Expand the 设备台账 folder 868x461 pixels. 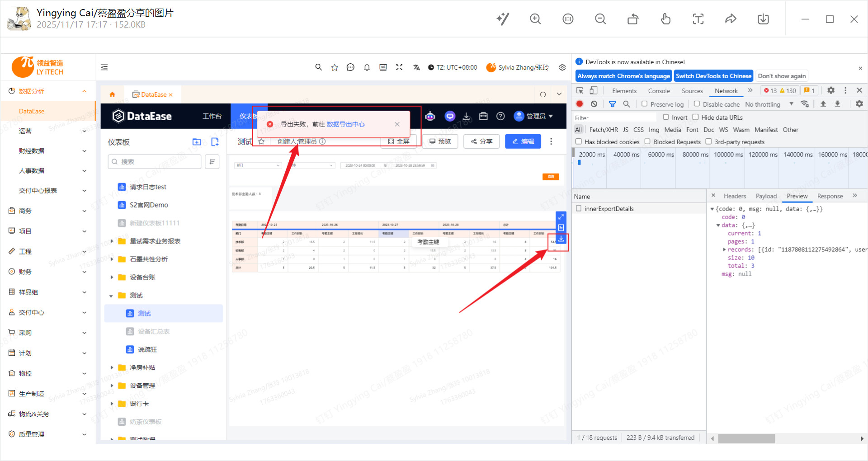coord(112,278)
